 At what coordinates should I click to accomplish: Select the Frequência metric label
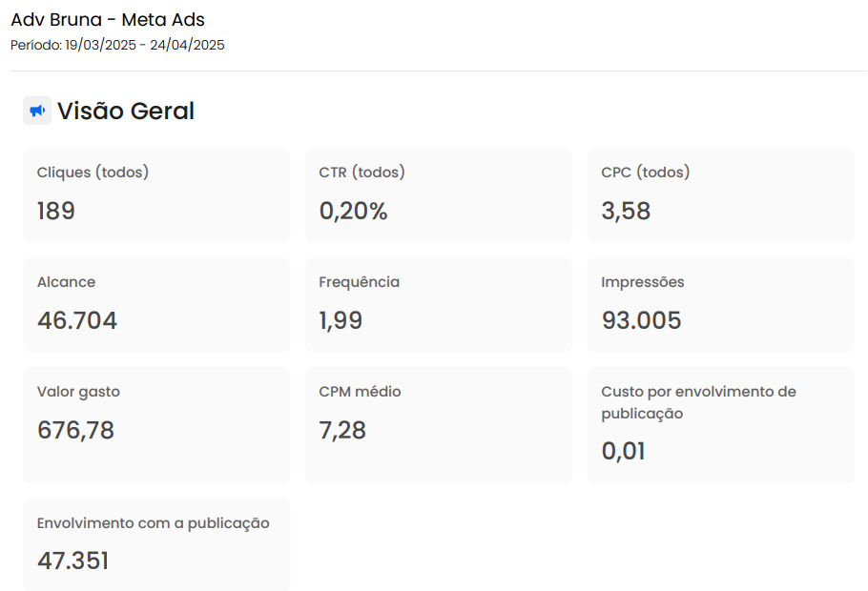[359, 282]
